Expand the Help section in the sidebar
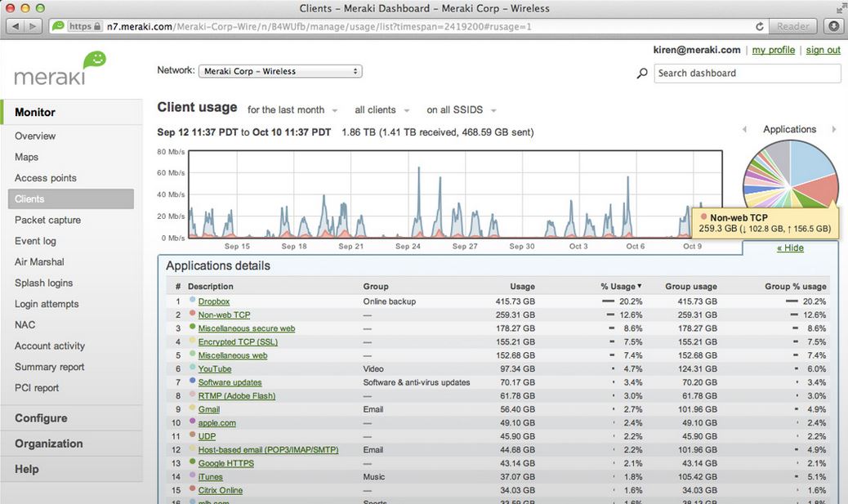The height and width of the screenshot is (504, 848). [26, 469]
